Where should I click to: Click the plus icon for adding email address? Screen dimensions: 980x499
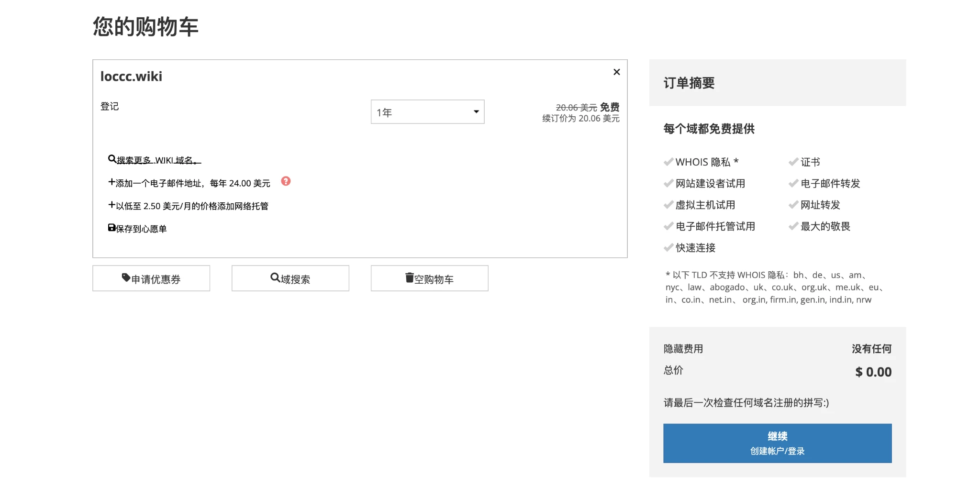pyautogui.click(x=111, y=182)
